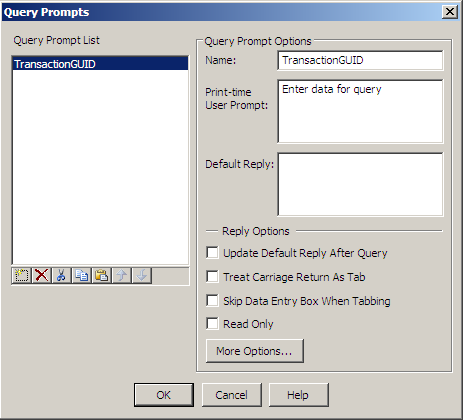
Task: Delete the selected query prompt
Action: tap(42, 276)
